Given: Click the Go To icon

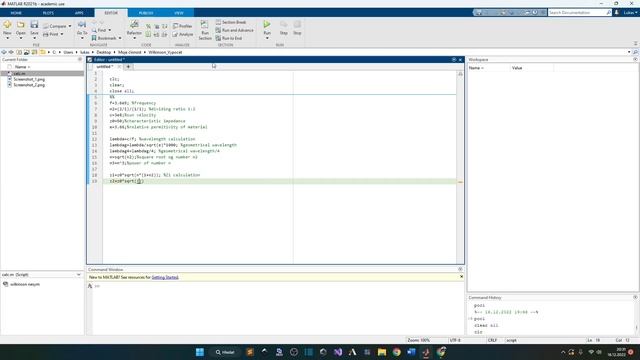Looking at the screenshot, I should [82, 25].
